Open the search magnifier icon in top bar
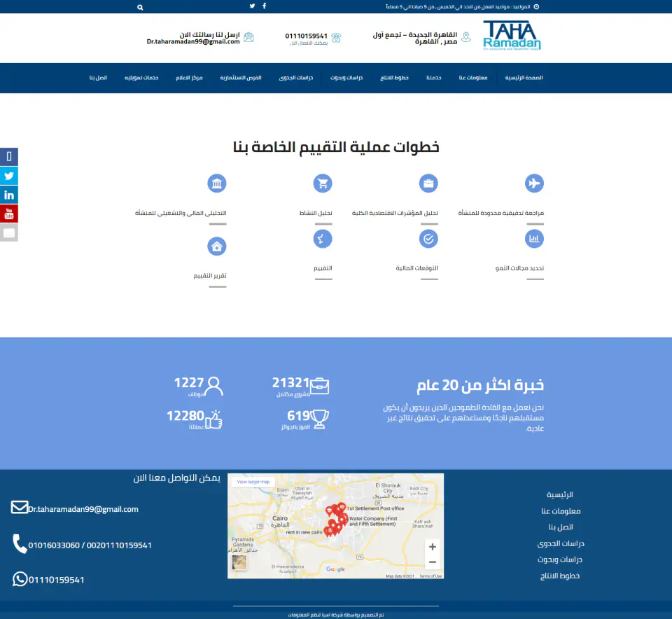Screen dimensions: 672x619 tap(140, 7)
